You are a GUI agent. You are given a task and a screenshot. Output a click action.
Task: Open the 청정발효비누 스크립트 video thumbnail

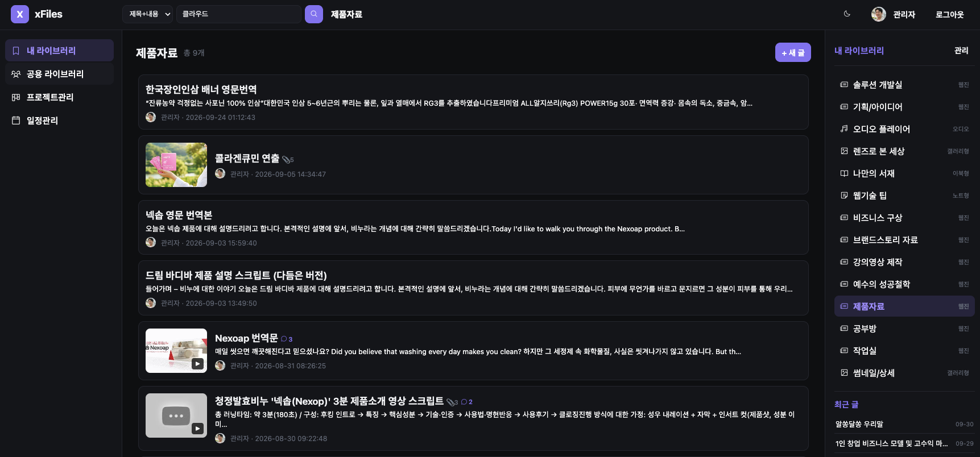coord(176,416)
